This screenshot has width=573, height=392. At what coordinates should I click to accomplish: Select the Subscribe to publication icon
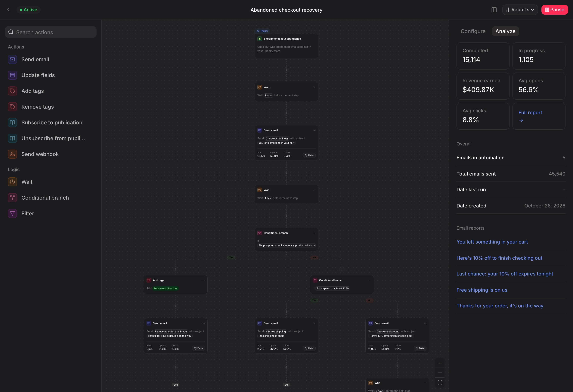click(12, 123)
